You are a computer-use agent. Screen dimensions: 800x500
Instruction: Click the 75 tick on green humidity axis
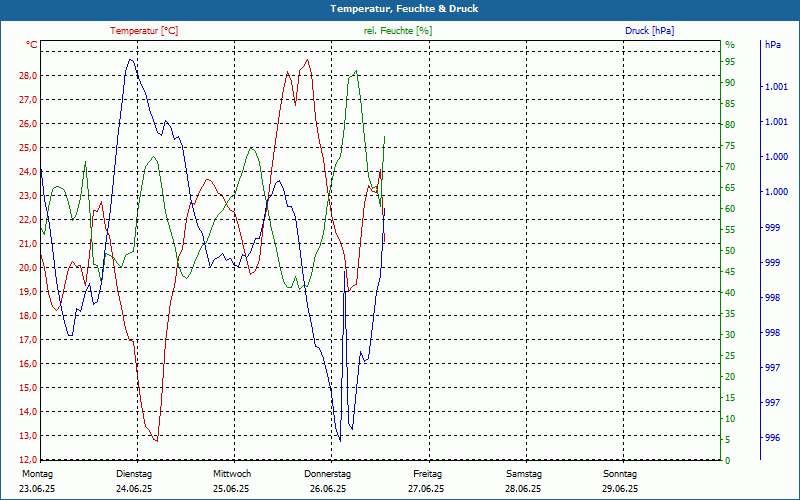point(730,146)
